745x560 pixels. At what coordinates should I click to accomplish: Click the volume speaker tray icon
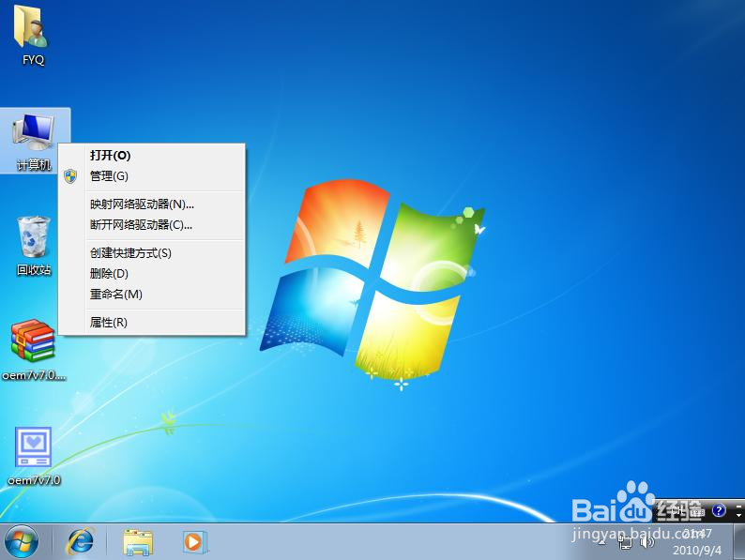click(x=647, y=542)
